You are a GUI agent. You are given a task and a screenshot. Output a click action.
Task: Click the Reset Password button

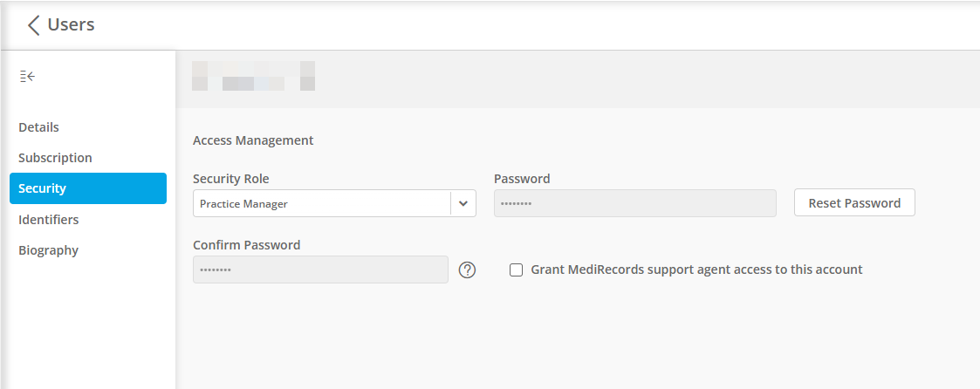[854, 203]
